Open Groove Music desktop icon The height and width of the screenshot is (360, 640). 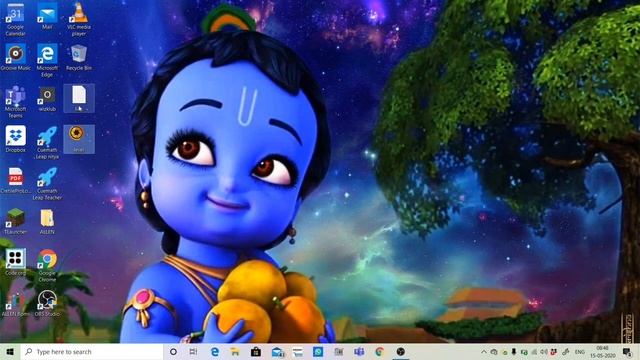16,57
